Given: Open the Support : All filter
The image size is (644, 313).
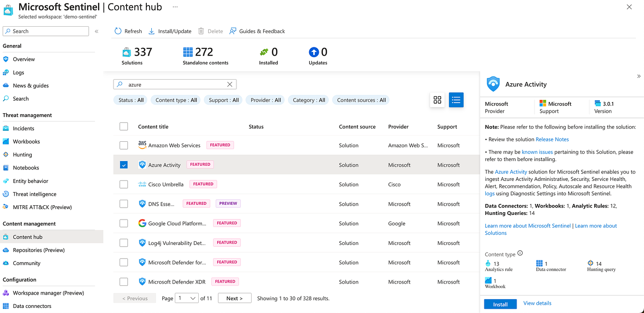Looking at the screenshot, I should tap(224, 100).
